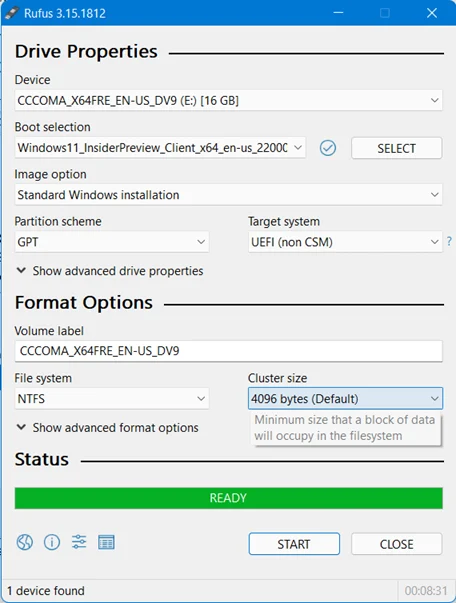
Task: Click the Status heading
Action: tap(42, 459)
